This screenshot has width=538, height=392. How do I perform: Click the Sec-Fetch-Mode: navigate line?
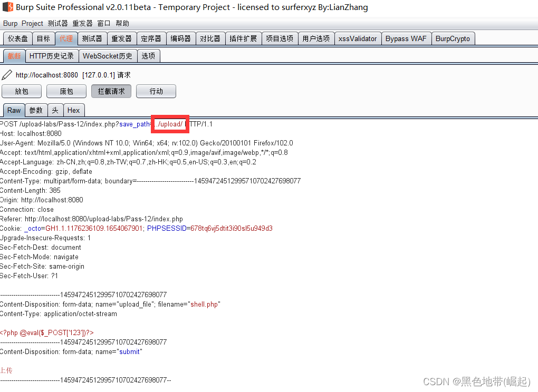click(39, 257)
